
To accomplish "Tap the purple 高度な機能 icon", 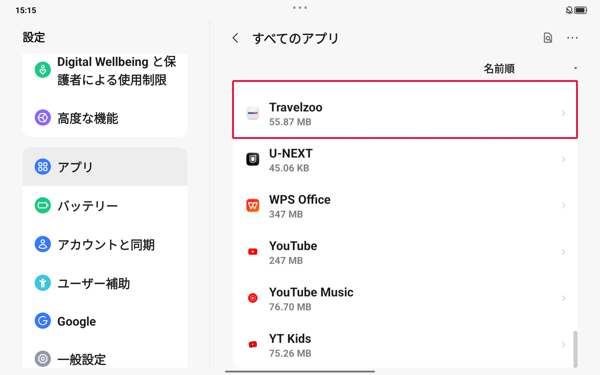I will coord(42,117).
